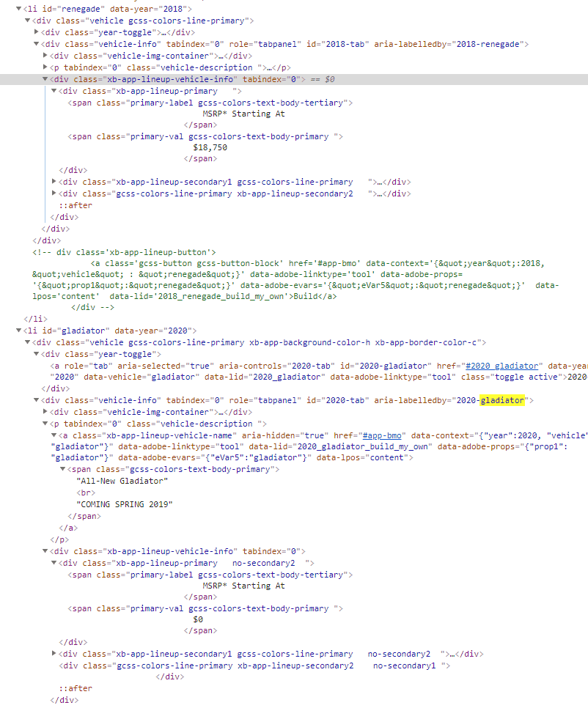Screen dimensions: 588x708
Task: Expand the renegade vehicle-description paragraph
Action: point(45,67)
